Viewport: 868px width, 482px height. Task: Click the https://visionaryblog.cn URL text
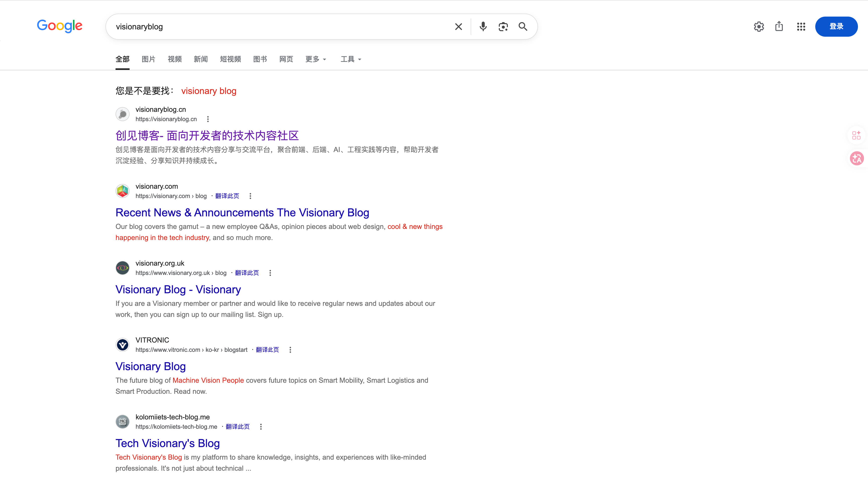click(x=166, y=119)
